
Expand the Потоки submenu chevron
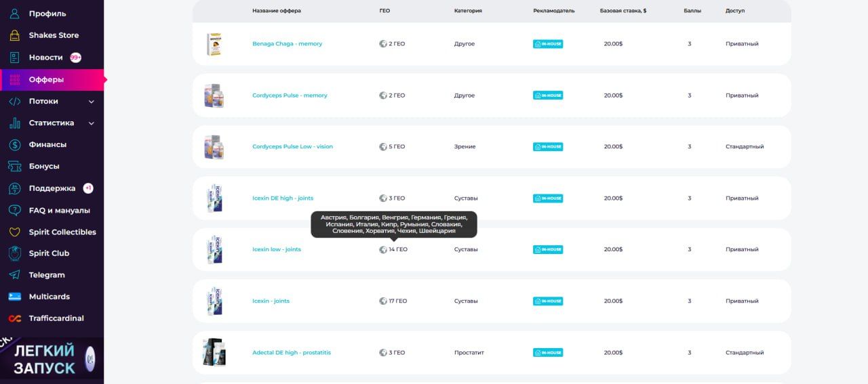pyautogui.click(x=92, y=102)
